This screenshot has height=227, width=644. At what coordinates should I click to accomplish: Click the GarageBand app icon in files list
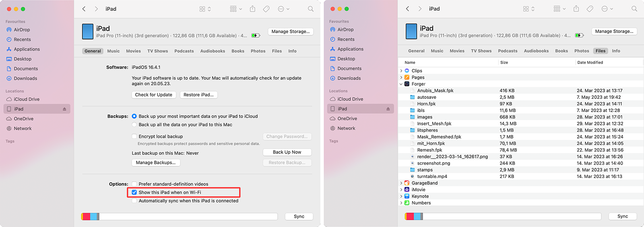(407, 183)
